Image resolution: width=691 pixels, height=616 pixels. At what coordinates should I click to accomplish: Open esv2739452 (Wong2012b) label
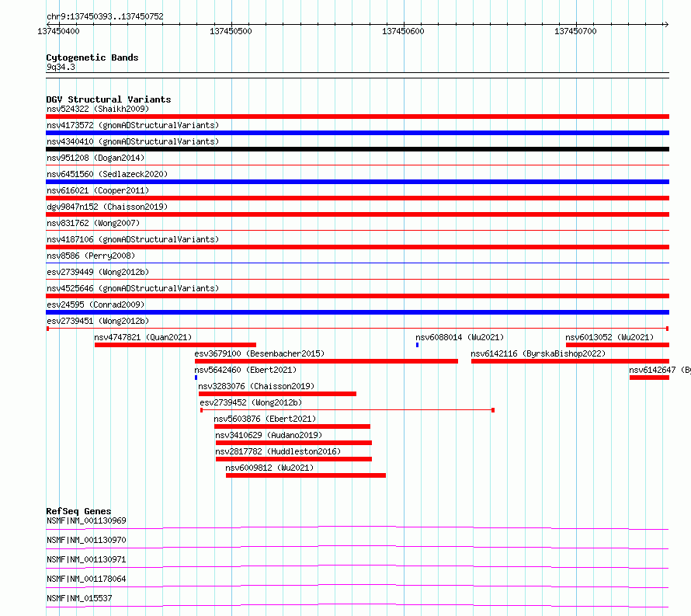pos(252,402)
